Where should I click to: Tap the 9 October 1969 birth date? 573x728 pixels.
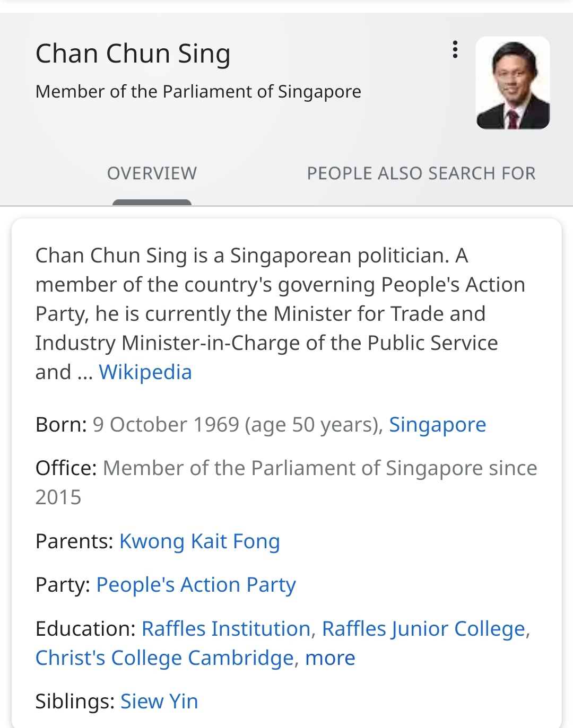tap(166, 425)
